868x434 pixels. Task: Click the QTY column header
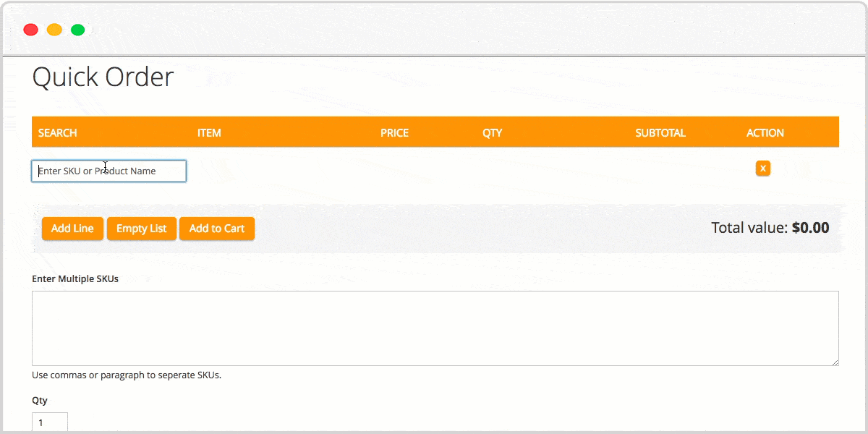(x=492, y=133)
